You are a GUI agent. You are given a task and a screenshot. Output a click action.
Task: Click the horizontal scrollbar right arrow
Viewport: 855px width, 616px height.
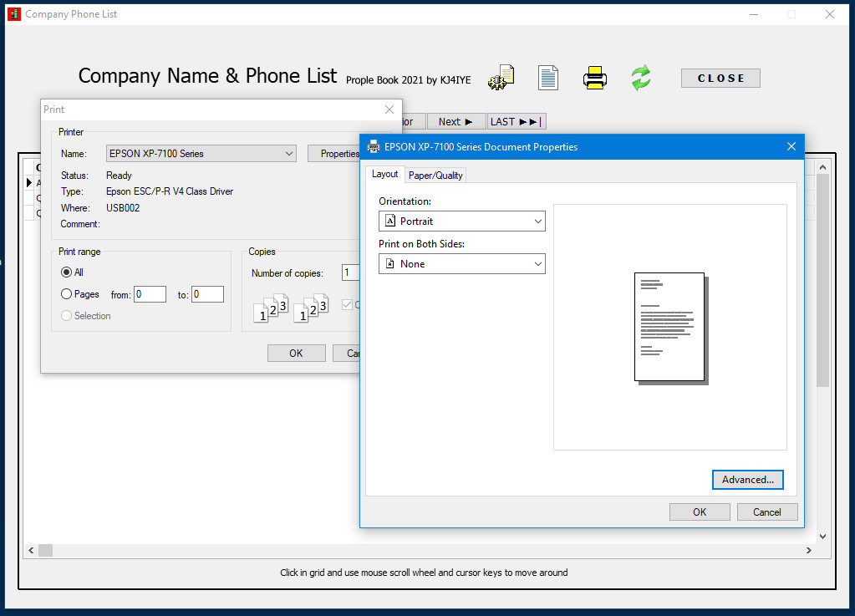[809, 551]
